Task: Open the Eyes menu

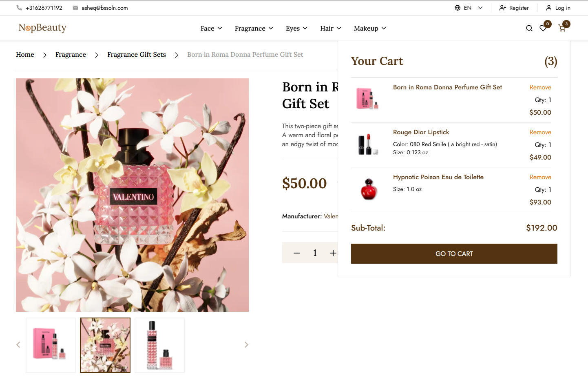Action: tap(296, 28)
